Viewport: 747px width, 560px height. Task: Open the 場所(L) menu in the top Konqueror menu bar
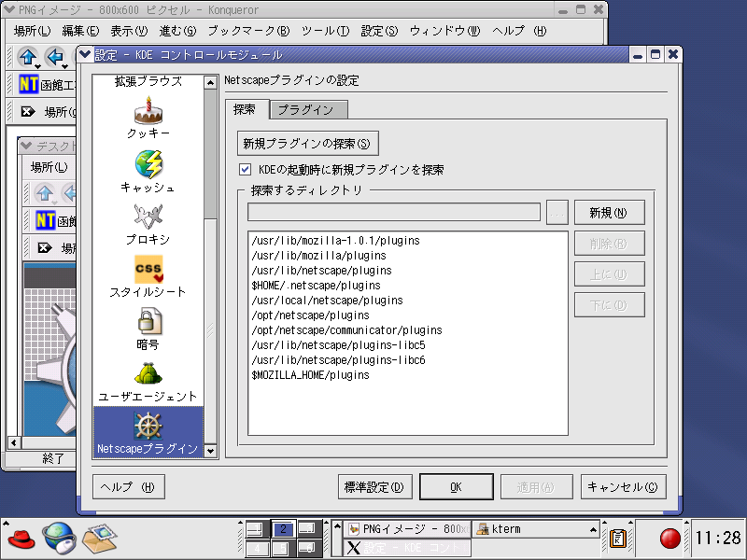[32, 31]
